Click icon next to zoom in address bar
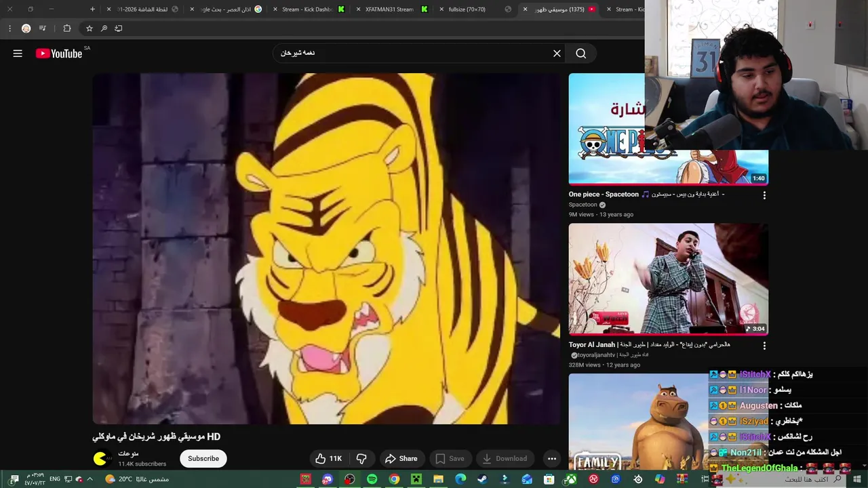868x488 pixels. [x=119, y=28]
